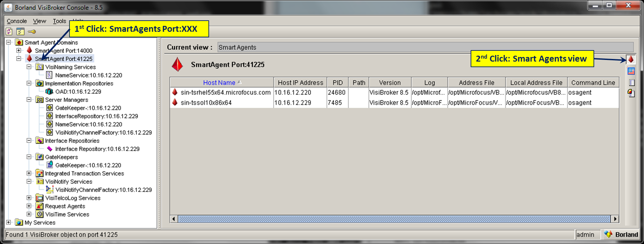
Task: Collapse the Interface Repositories node
Action: click(x=29, y=141)
